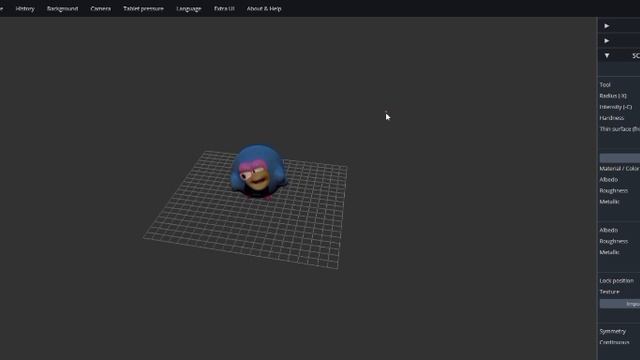Open the Background menu
The image size is (640, 360).
click(62, 9)
